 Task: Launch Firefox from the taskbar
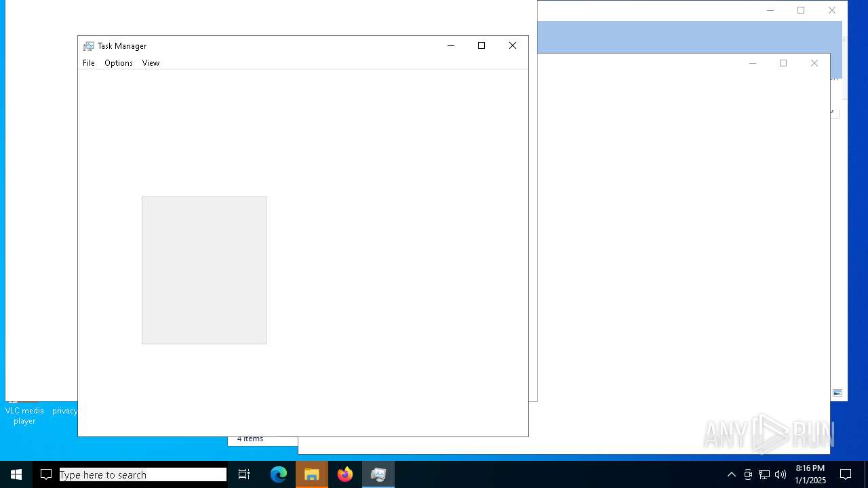pyautogui.click(x=345, y=474)
